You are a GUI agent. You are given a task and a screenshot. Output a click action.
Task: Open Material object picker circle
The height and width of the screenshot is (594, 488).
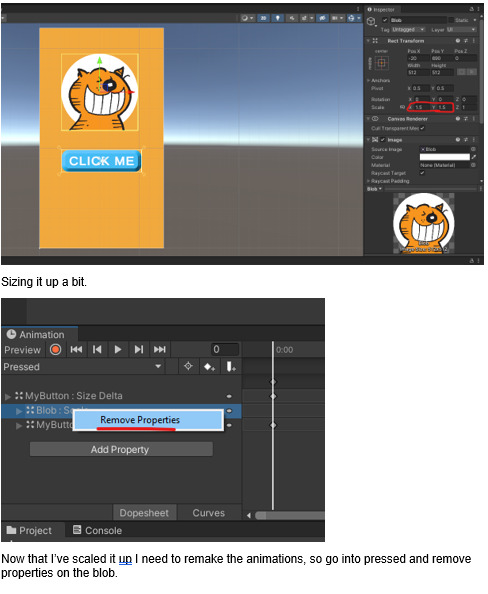coord(473,165)
